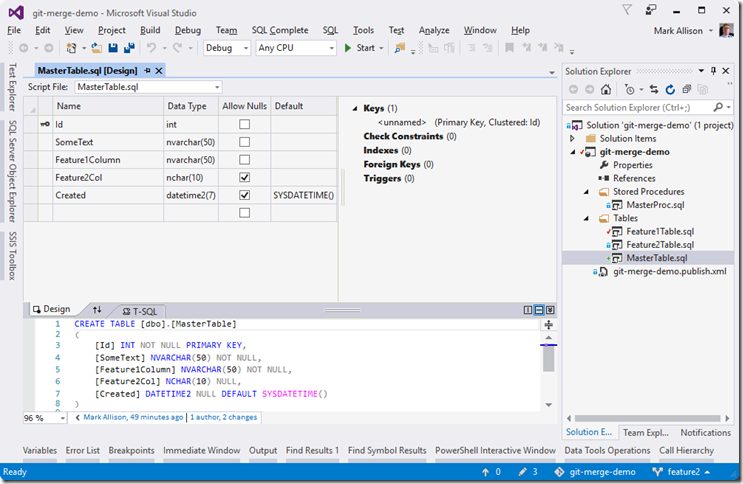Click the Solution Explorer search magnifier icon
Viewport: 743px width, 484px height.
click(718, 108)
